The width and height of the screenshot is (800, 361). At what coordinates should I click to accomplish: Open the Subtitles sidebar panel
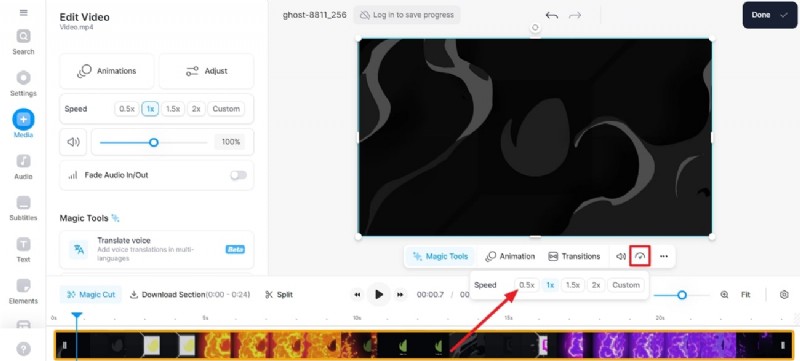click(x=23, y=208)
